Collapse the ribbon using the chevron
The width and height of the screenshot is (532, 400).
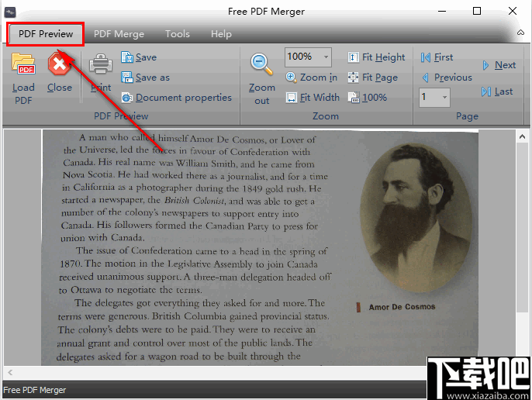coord(520,33)
